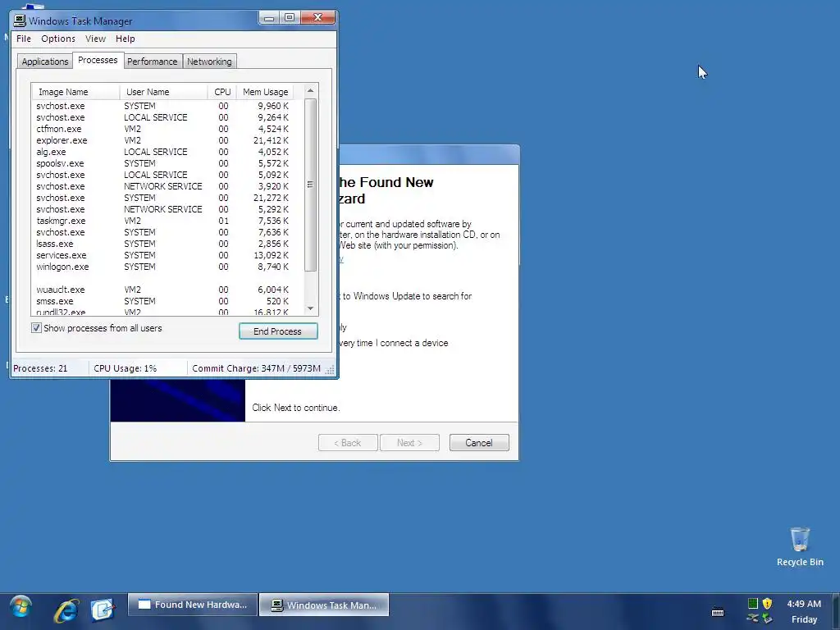Click the Back button in the wizard
This screenshot has width=840, height=630.
348,442
